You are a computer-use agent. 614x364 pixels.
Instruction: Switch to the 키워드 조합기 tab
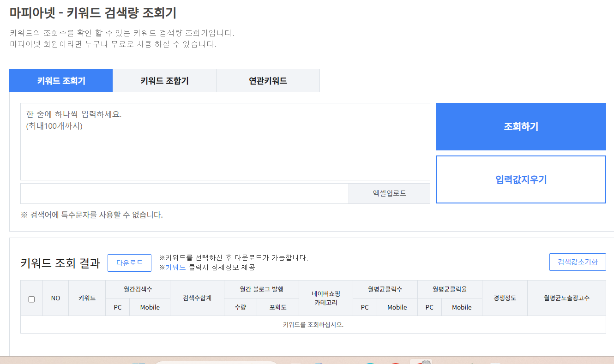[164, 80]
